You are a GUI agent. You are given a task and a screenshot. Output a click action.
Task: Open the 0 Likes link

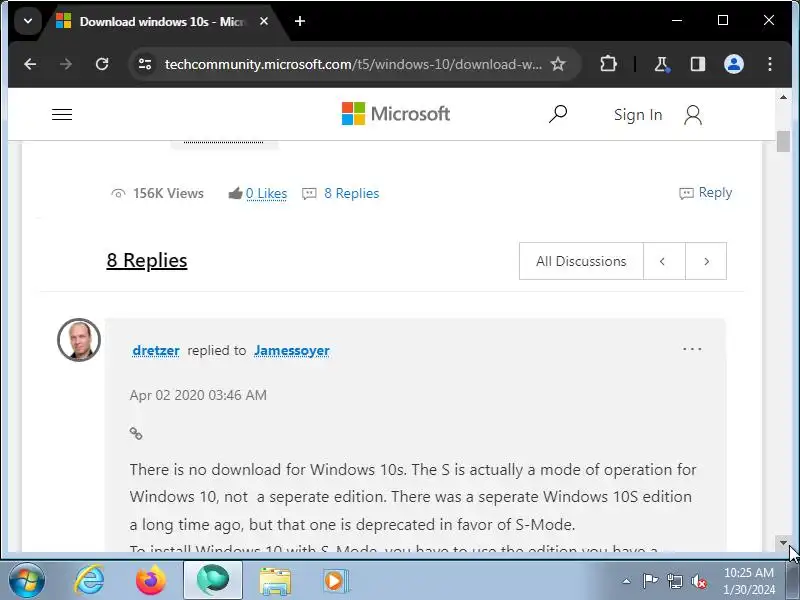(x=266, y=193)
